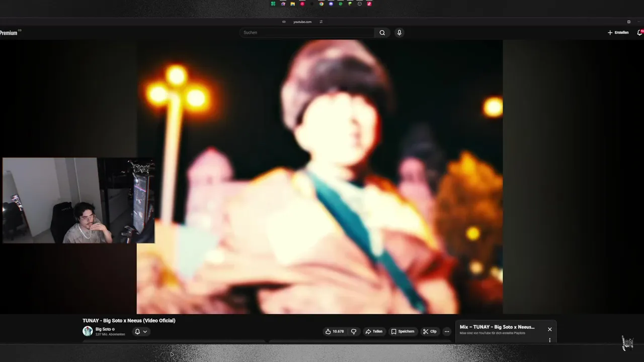Create a Clip with scissors button

click(x=430, y=331)
